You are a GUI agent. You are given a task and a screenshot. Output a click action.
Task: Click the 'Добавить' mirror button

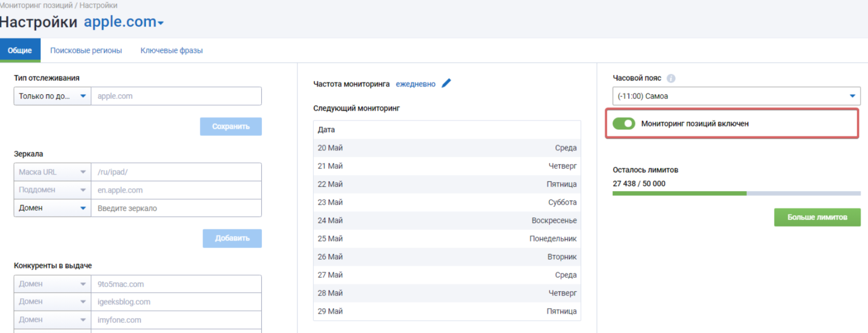tap(232, 238)
